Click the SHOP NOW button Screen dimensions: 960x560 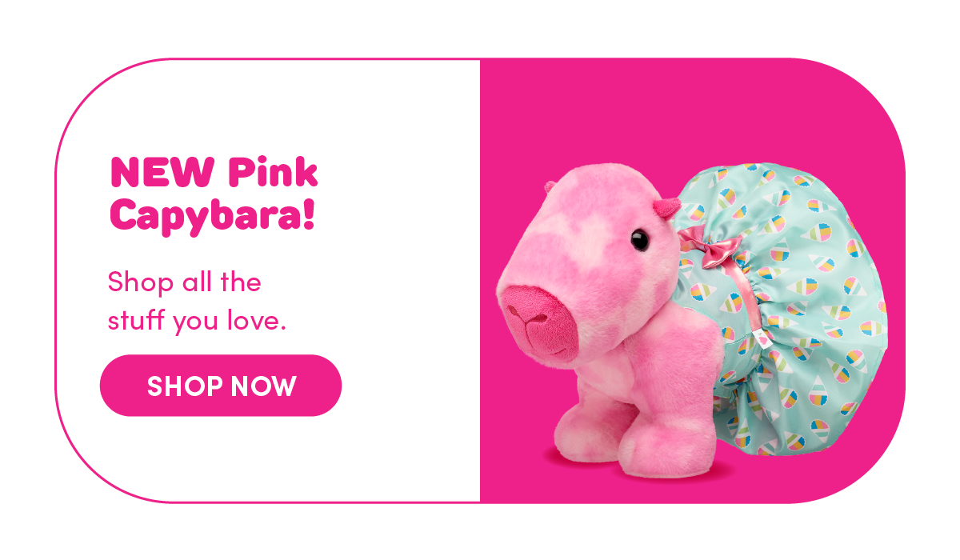[x=221, y=386]
